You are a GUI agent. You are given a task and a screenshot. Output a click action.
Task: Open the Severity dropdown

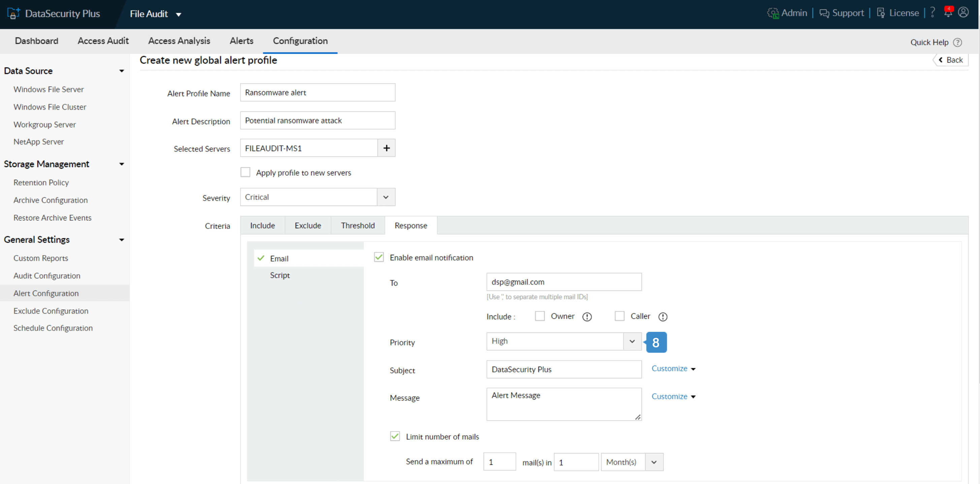click(x=386, y=197)
